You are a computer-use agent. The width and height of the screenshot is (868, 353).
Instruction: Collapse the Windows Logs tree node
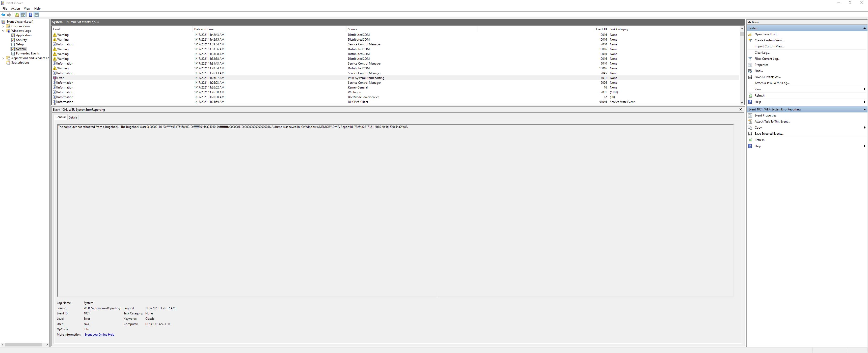3,31
